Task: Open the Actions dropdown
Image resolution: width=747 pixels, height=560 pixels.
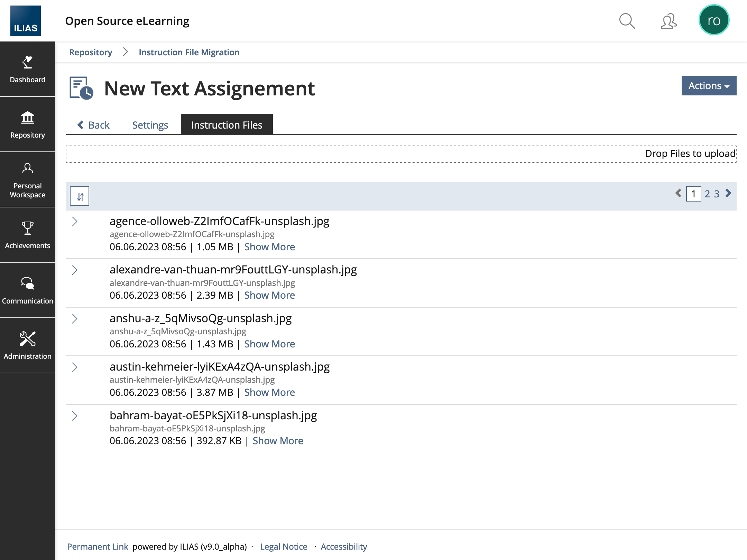Action: tap(709, 86)
